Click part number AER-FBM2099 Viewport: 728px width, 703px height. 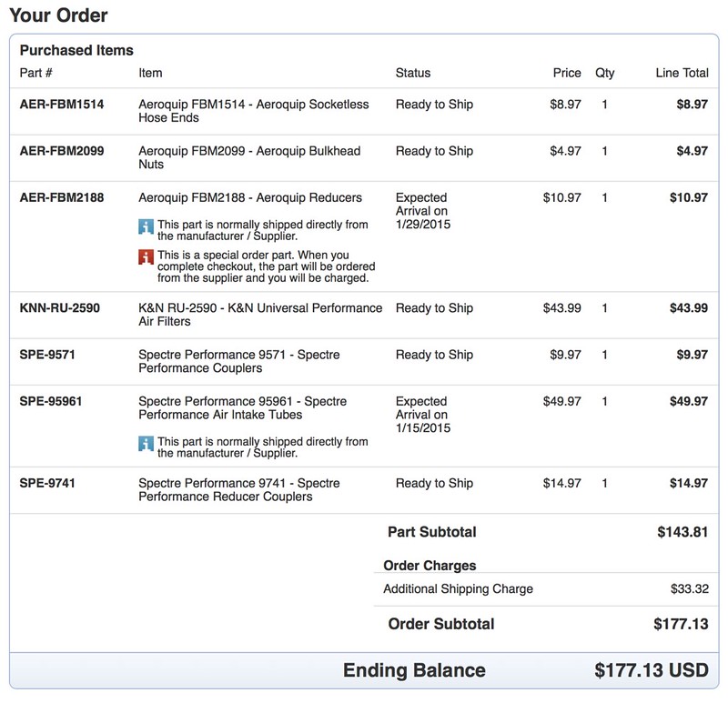tap(63, 151)
